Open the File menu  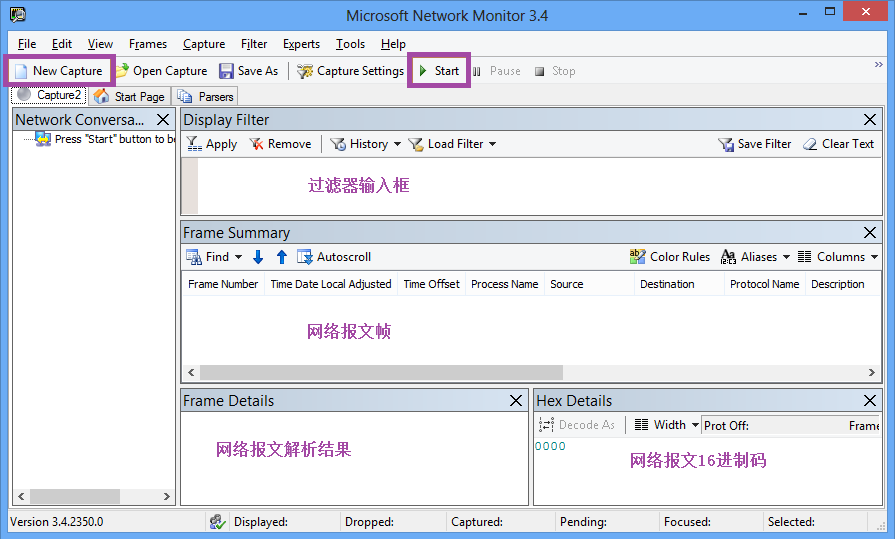27,44
